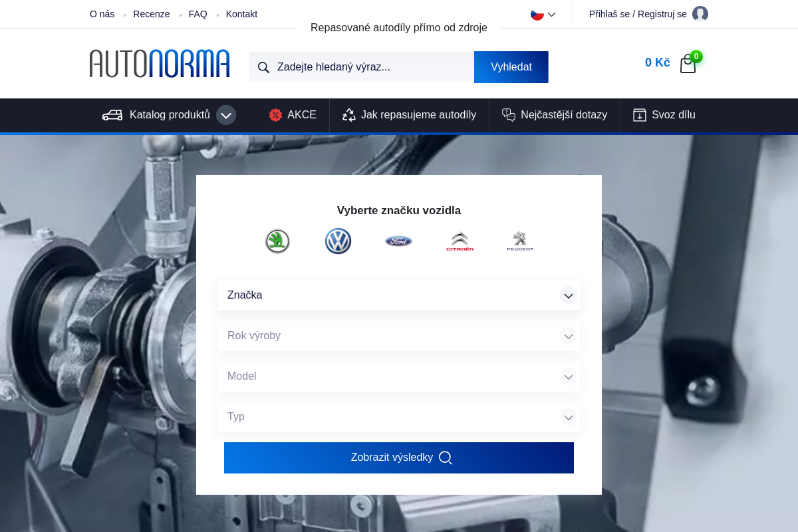Viewport: 798px width, 532px height.
Task: Select the Peugeot brand logo
Action: pos(520,241)
